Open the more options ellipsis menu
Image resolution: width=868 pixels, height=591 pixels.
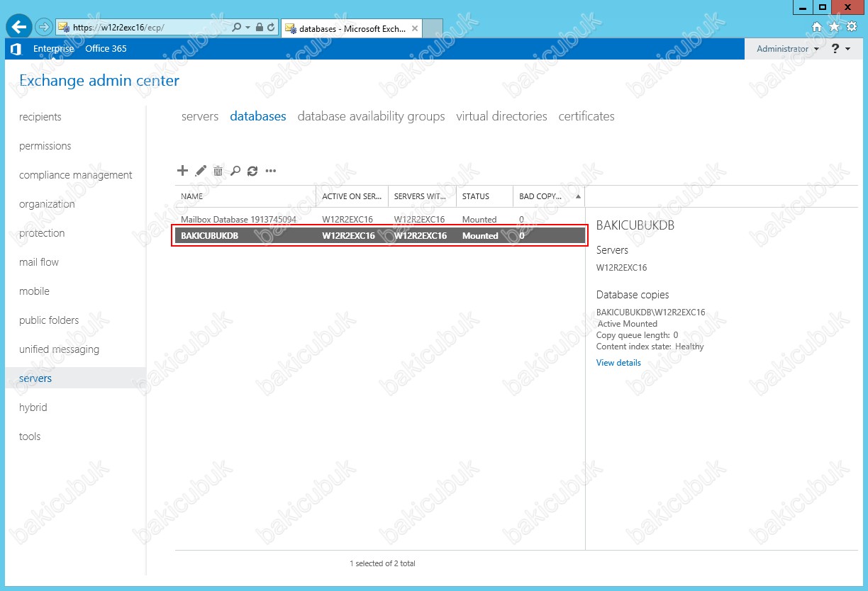[270, 171]
